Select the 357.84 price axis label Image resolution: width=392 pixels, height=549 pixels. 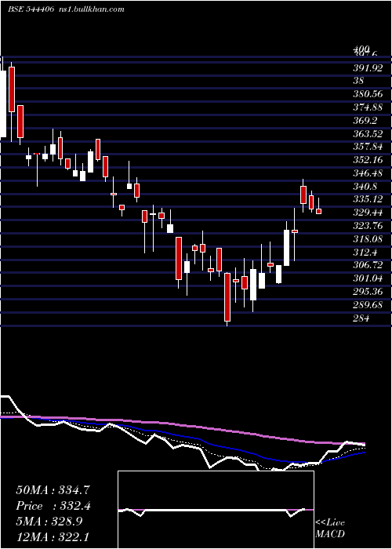pyautogui.click(x=368, y=147)
